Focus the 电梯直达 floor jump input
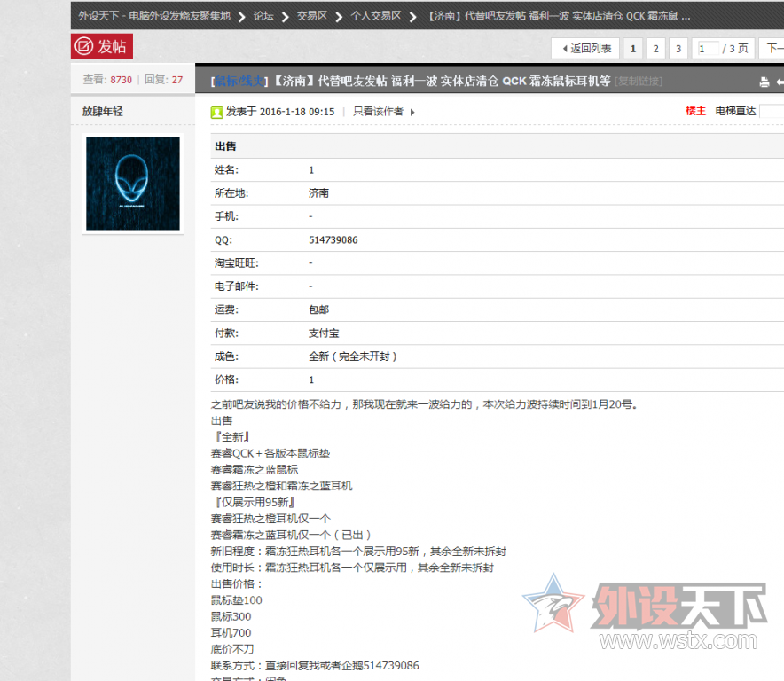Viewport: 784px width, 681px height. (x=772, y=111)
